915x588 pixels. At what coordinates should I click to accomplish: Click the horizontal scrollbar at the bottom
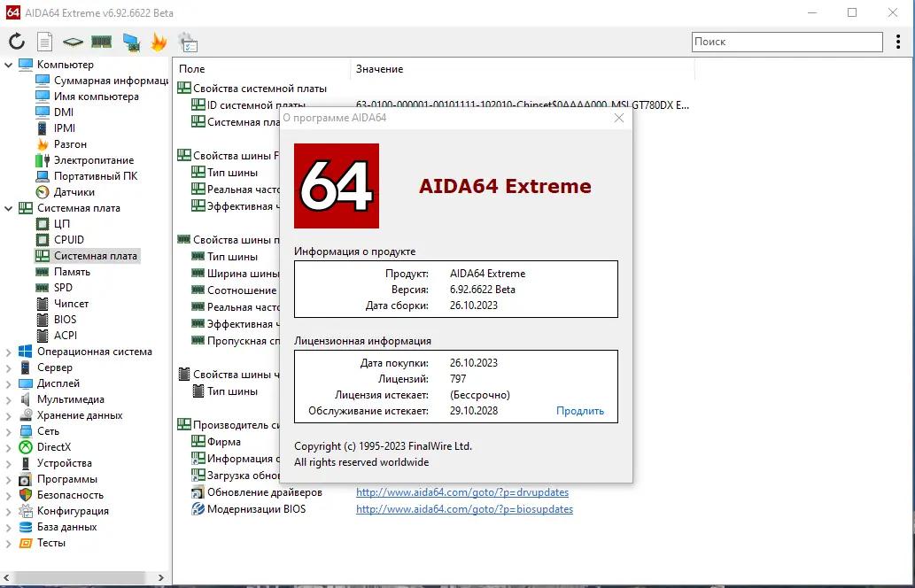click(x=80, y=576)
